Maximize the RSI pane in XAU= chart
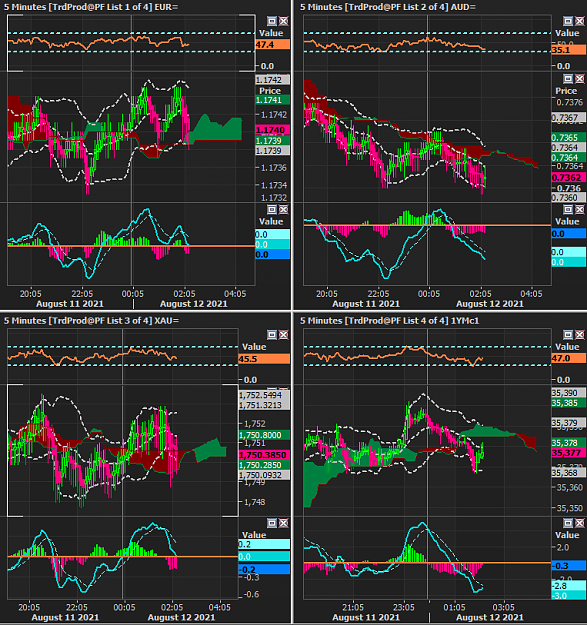Image resolution: width=587 pixels, height=625 pixels. pos(272,335)
